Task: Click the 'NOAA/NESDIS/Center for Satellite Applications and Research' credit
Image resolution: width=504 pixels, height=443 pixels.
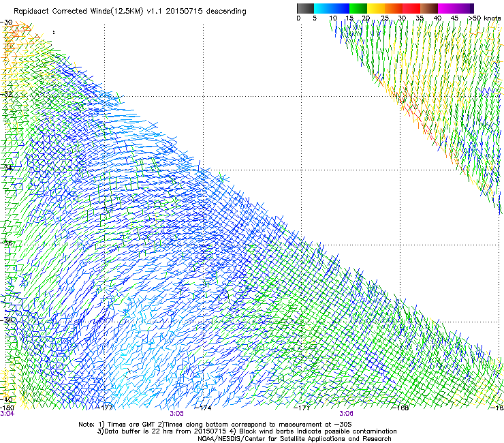Action: pos(294,439)
